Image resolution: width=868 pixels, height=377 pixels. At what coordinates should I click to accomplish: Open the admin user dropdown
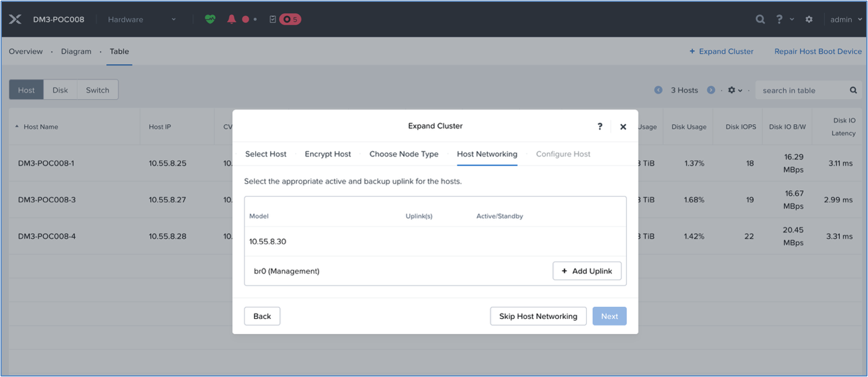[846, 19]
